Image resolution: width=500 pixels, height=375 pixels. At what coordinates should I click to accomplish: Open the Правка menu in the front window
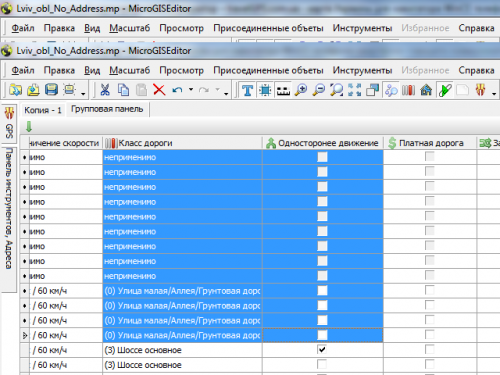[59, 70]
